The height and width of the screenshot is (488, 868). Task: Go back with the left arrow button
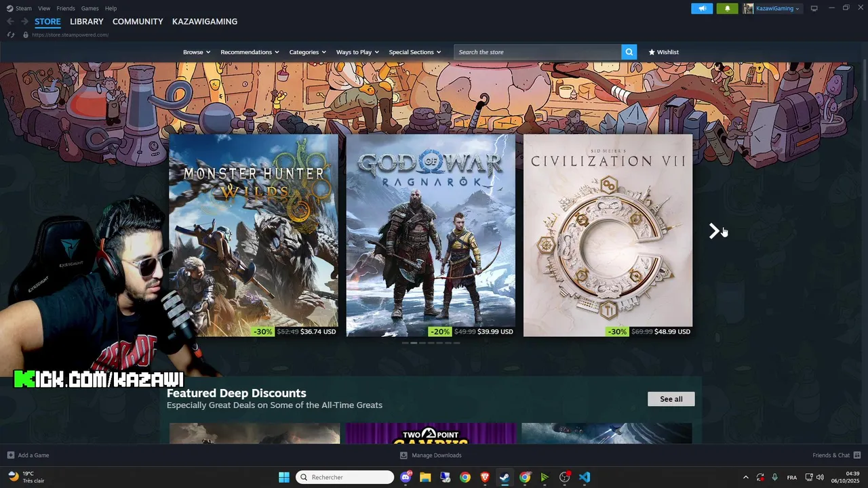pos(10,22)
